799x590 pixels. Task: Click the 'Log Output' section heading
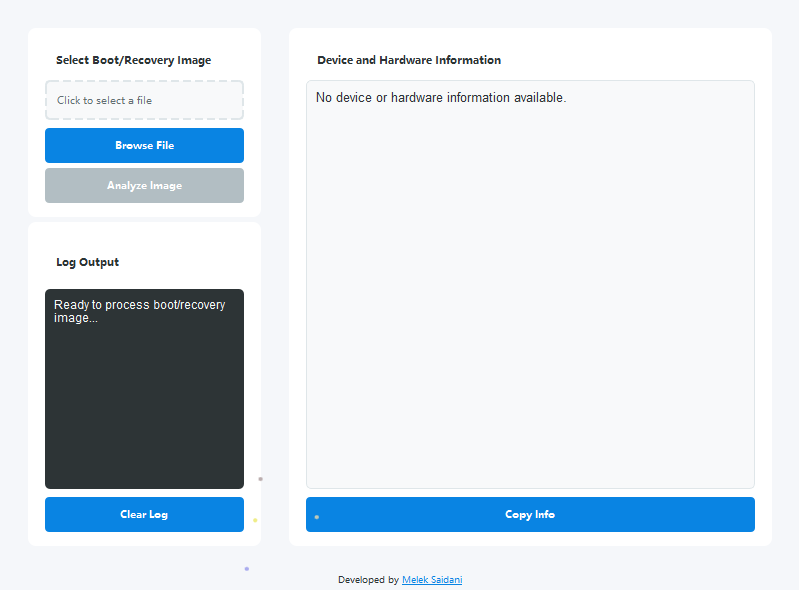point(87,262)
